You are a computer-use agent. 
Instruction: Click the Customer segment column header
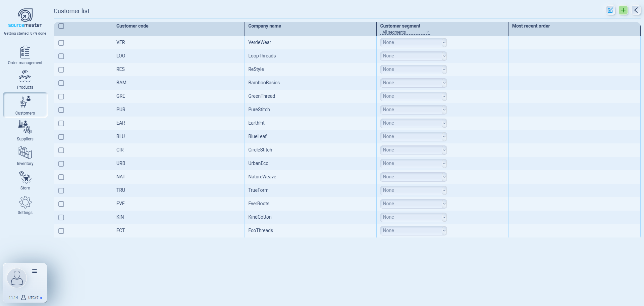point(400,26)
